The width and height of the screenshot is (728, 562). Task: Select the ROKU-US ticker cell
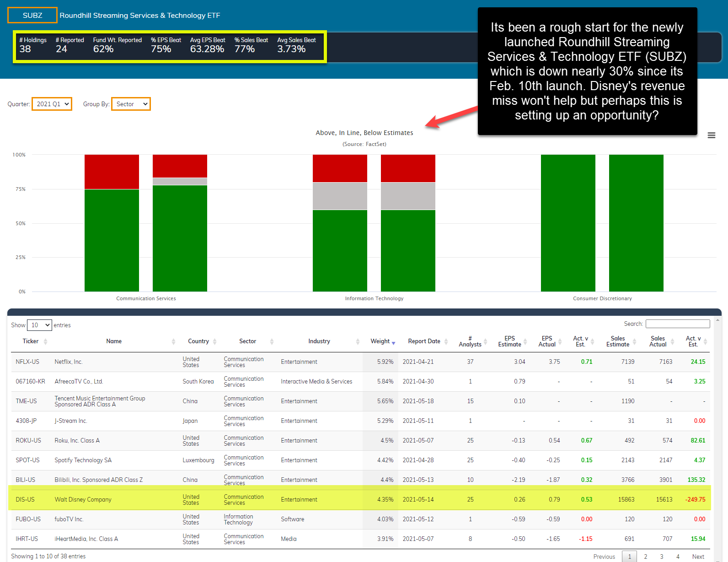28,440
